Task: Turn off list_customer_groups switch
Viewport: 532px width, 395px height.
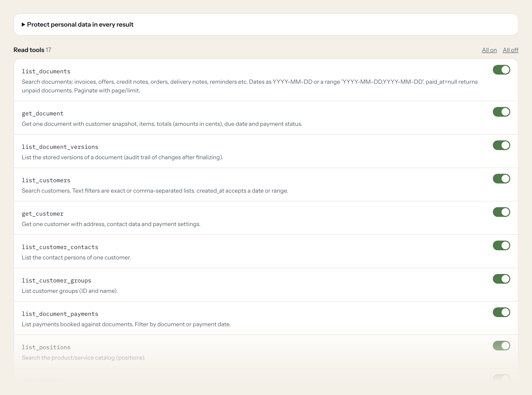Action: click(x=502, y=279)
